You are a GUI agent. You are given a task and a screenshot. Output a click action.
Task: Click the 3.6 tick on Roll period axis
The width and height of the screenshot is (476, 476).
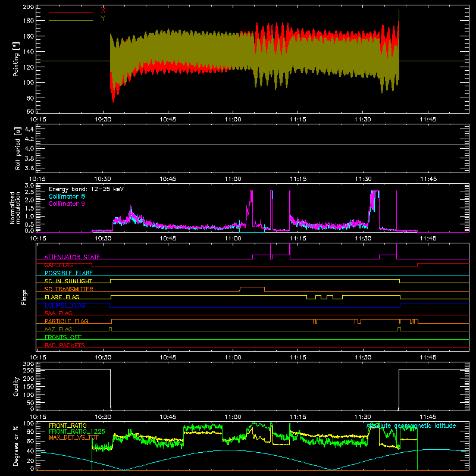(x=29, y=168)
